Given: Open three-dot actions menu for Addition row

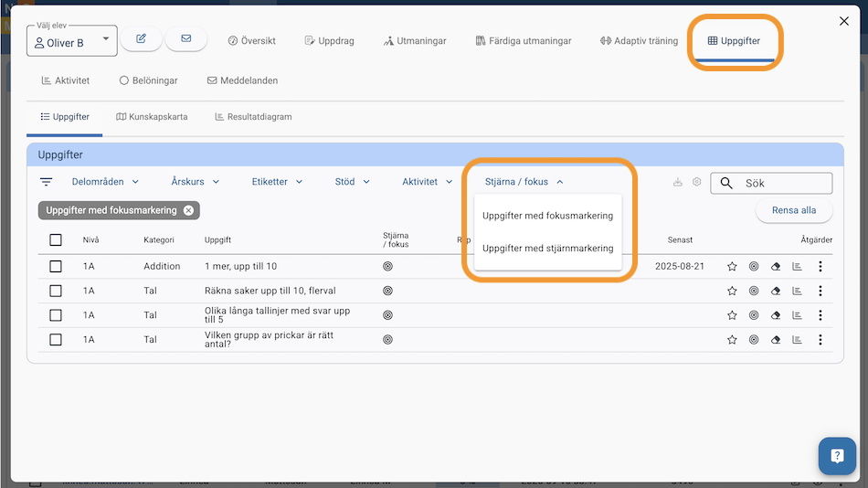Looking at the screenshot, I should (x=820, y=267).
